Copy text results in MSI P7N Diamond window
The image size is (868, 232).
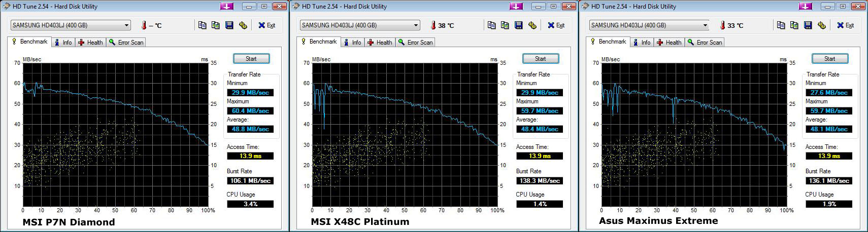pos(202,25)
